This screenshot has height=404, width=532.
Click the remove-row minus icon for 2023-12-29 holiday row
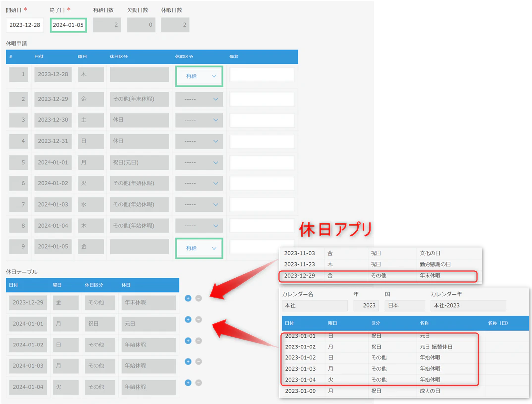[199, 298]
